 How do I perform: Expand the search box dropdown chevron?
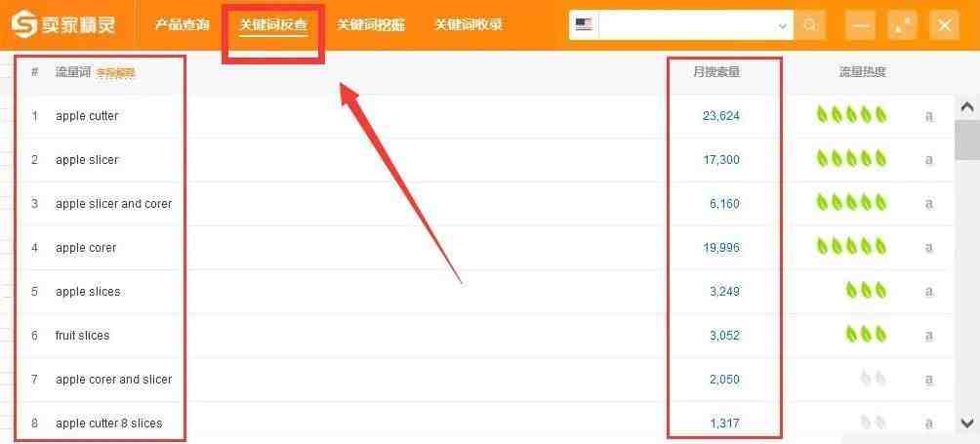tap(783, 26)
